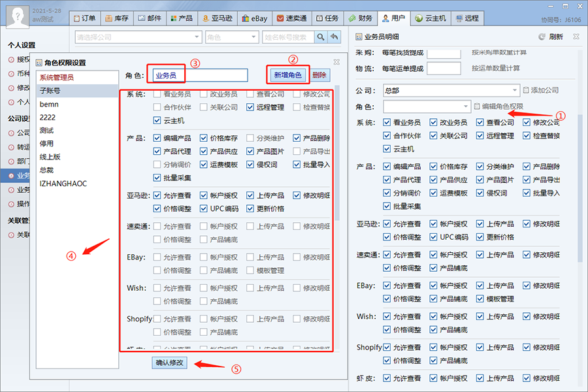Screen dimensions: 588x392
Task: Click the 每笔找货提成 input box
Action: coord(444,53)
